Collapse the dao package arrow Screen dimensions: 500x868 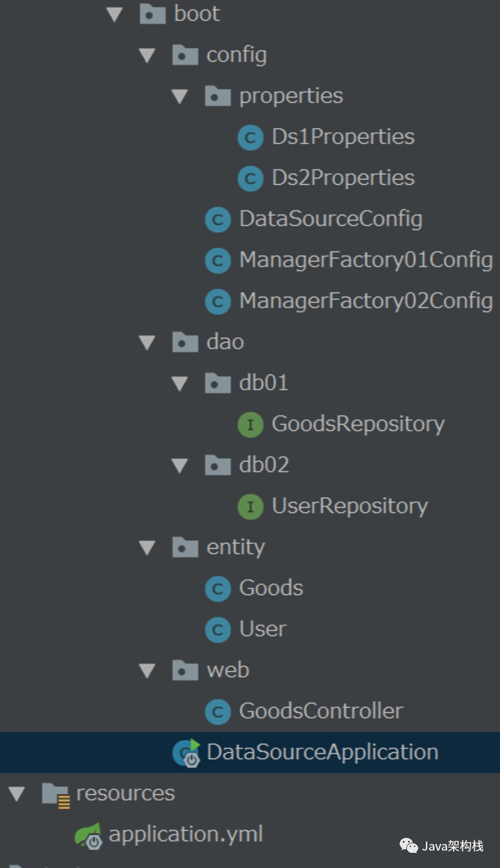pos(147,343)
